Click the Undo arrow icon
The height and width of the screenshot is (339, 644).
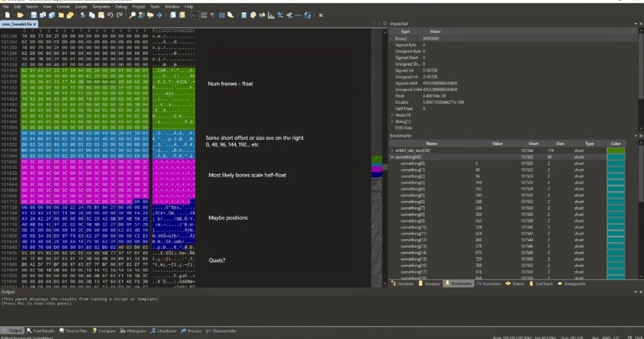coord(110,14)
